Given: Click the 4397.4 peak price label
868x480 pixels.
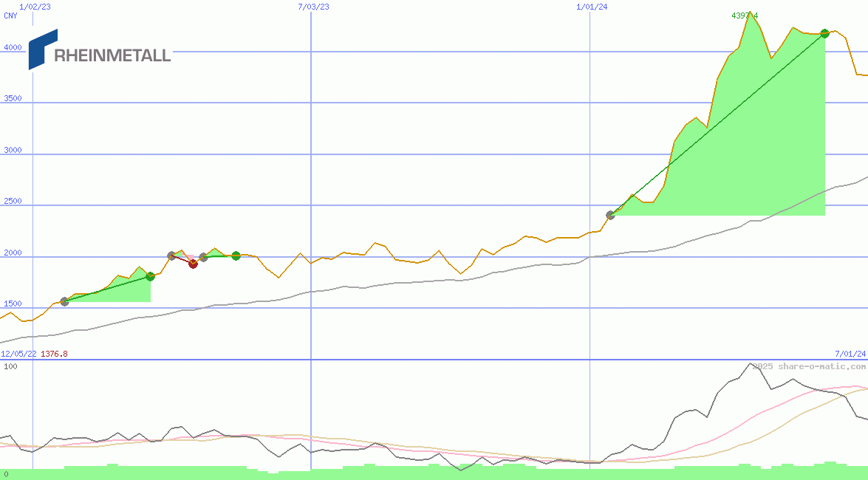Looking at the screenshot, I should click(x=744, y=16).
